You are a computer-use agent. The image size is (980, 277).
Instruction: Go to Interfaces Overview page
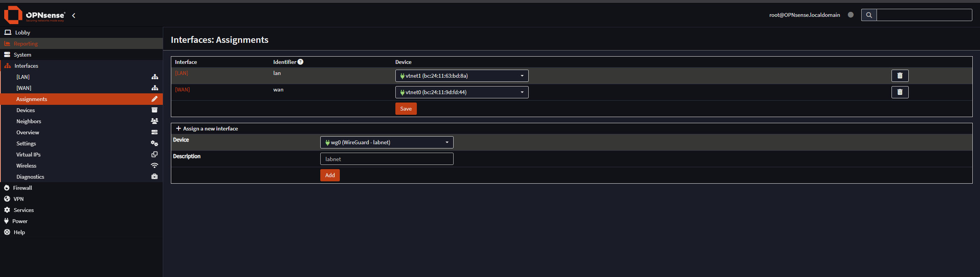[x=28, y=132]
